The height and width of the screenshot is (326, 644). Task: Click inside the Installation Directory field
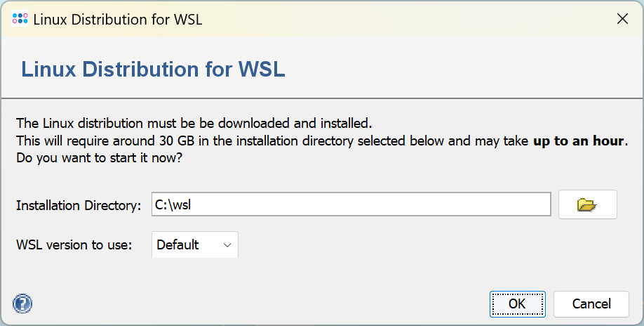tap(351, 204)
